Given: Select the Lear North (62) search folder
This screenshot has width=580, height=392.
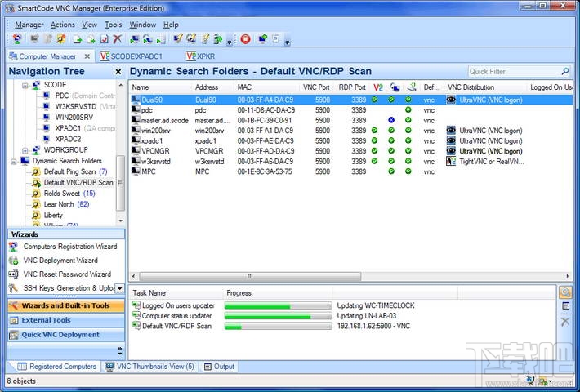Looking at the screenshot, I should point(66,204).
